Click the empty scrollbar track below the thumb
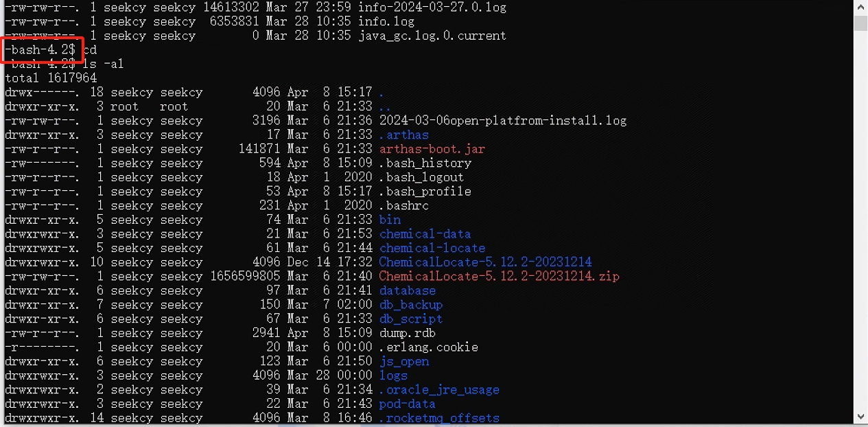The height and width of the screenshot is (427, 868). pyautogui.click(x=860, y=220)
